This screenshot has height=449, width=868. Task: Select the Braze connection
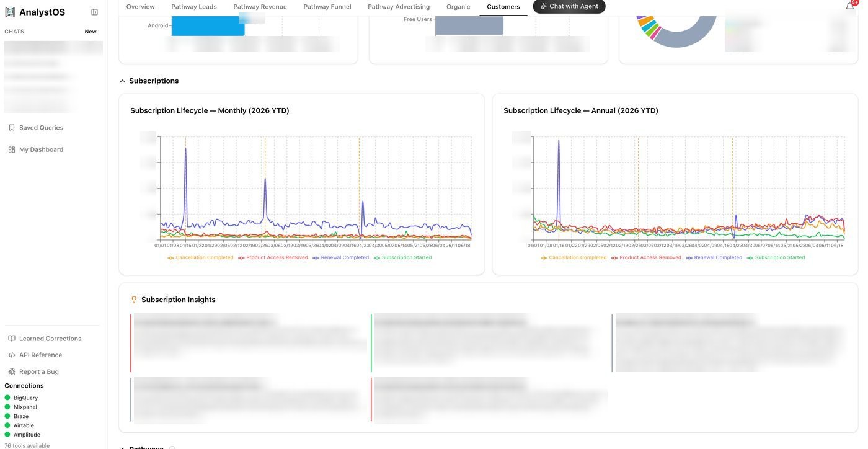pos(17,417)
